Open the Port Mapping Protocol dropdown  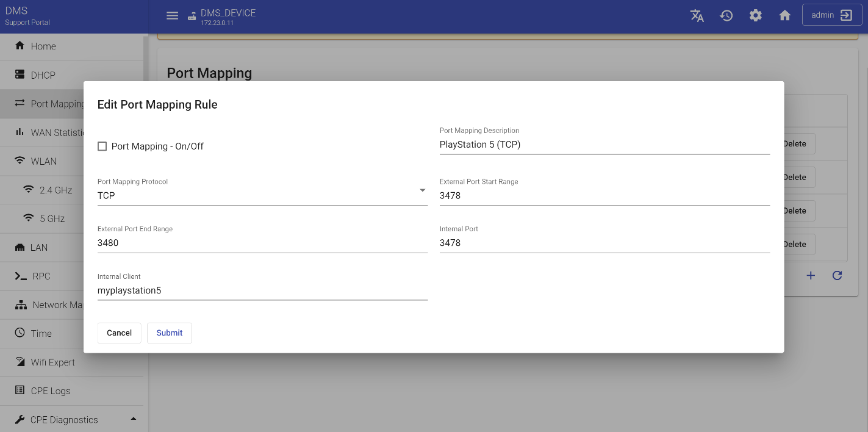point(262,195)
